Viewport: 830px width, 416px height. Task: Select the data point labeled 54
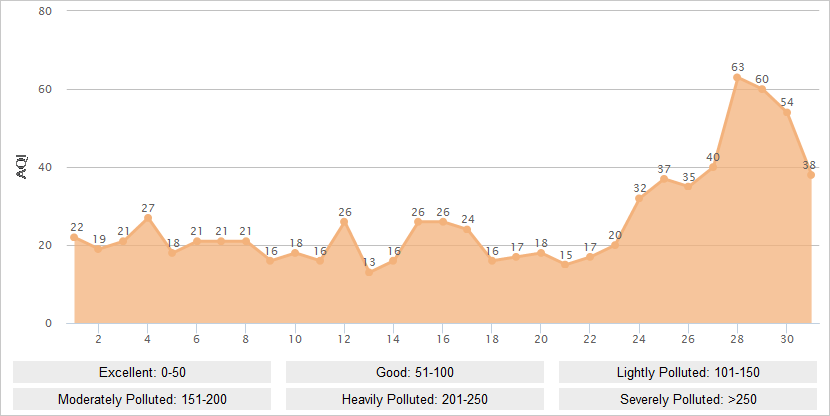787,112
